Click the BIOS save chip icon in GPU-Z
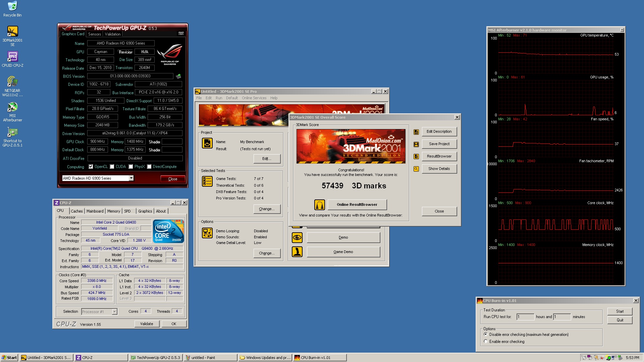This screenshot has width=644, height=362. 178,76
